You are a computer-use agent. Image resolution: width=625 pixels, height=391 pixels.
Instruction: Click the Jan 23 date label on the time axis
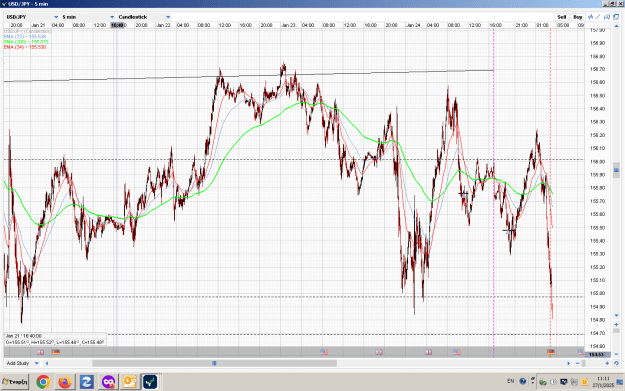(289, 25)
